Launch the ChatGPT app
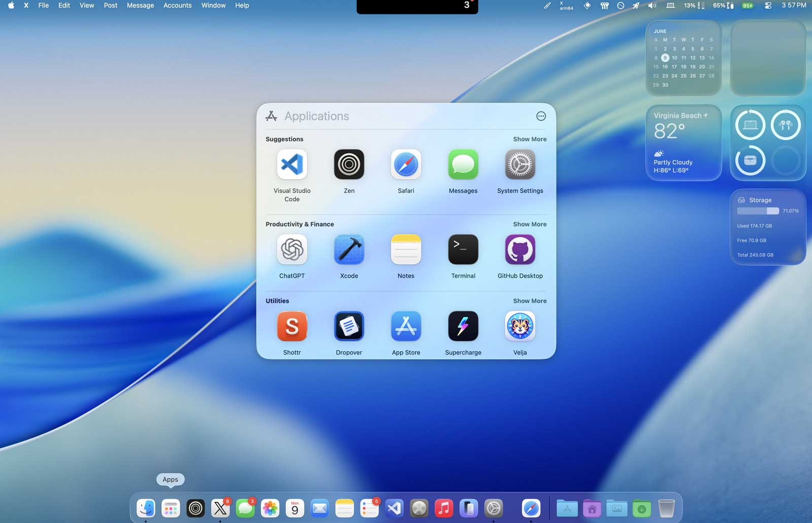This screenshot has width=812, height=523. coord(292,249)
